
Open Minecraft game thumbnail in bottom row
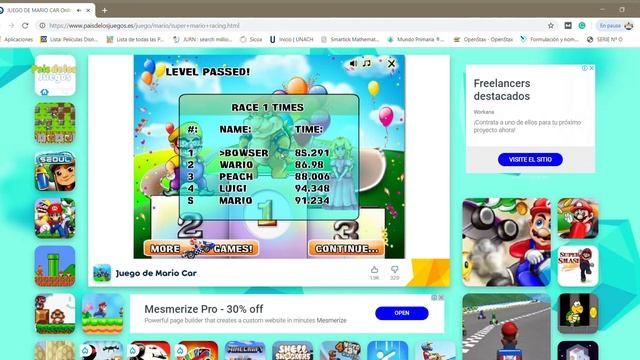pyautogui.click(x=245, y=351)
